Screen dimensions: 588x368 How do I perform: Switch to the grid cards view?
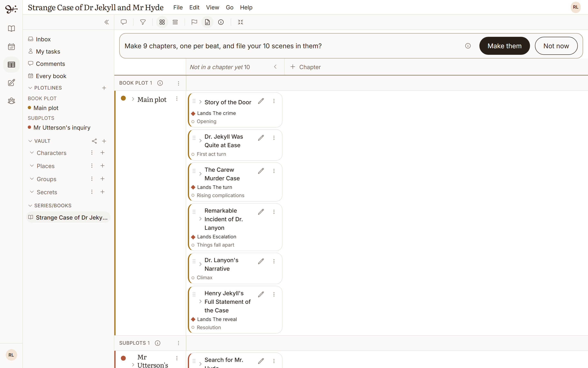[x=162, y=22]
